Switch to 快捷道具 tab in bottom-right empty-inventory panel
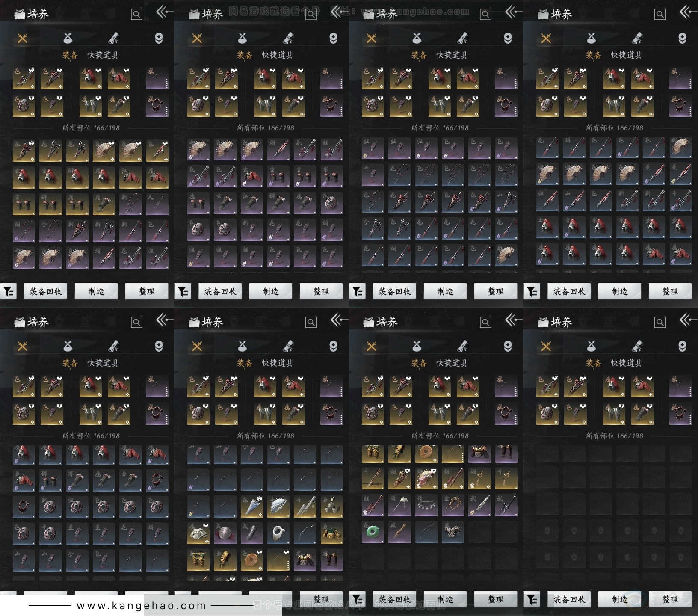698x616 pixels. click(x=627, y=363)
